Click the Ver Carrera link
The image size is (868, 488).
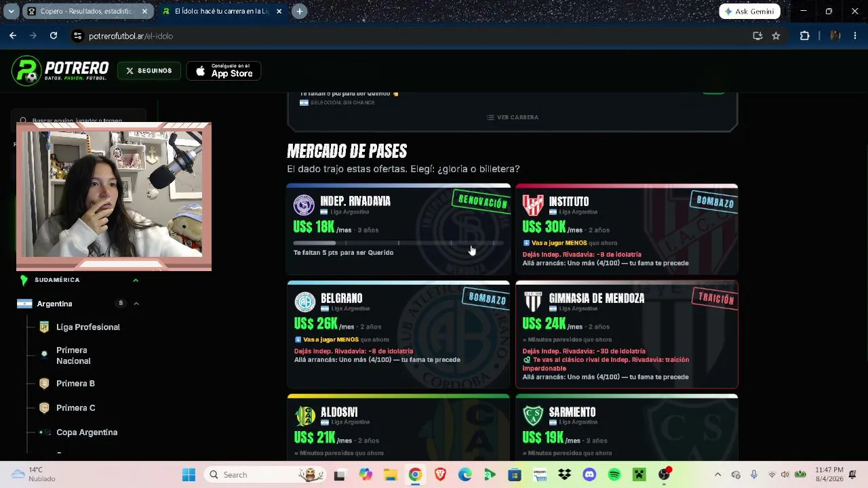point(513,117)
